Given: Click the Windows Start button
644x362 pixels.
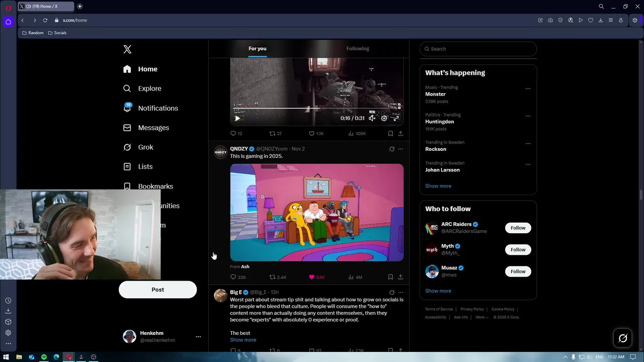Looking at the screenshot, I should pyautogui.click(x=7, y=357).
